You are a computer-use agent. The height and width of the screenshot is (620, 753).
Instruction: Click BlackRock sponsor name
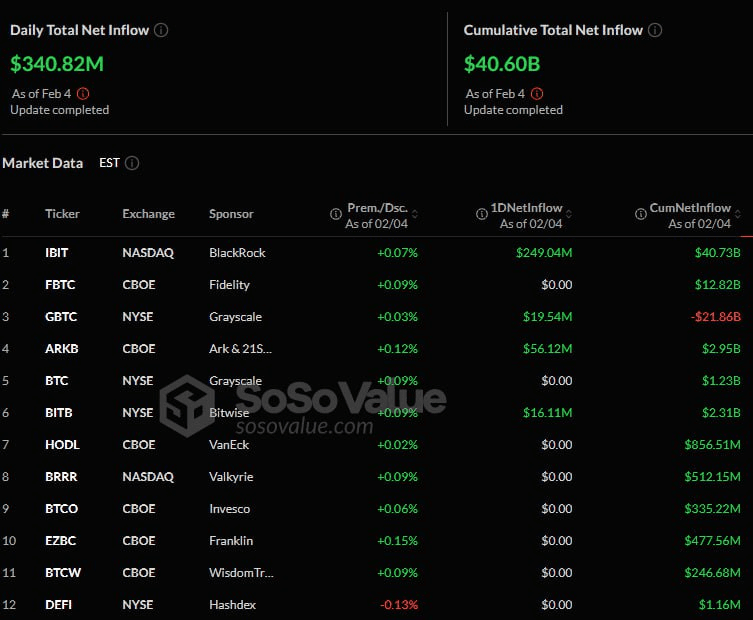[237, 253]
